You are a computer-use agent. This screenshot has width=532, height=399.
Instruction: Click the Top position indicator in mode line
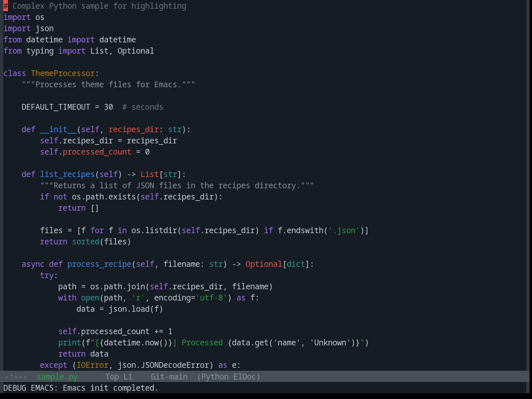pos(112,377)
